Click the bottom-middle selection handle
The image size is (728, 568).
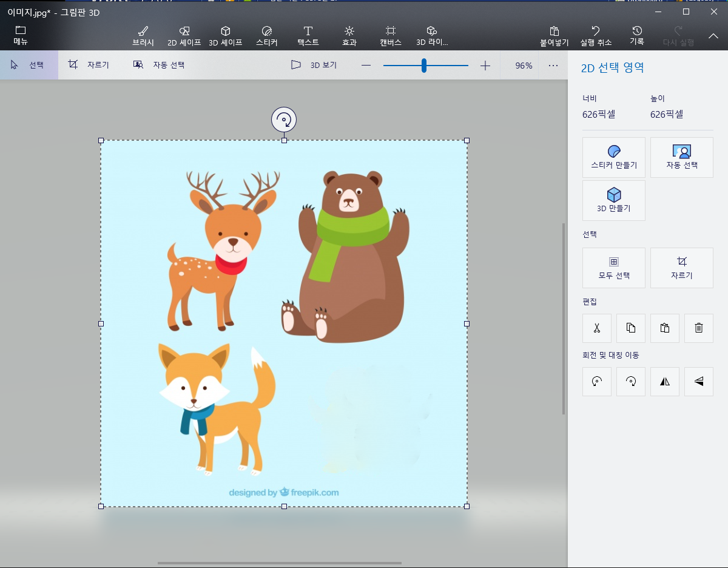pos(284,506)
